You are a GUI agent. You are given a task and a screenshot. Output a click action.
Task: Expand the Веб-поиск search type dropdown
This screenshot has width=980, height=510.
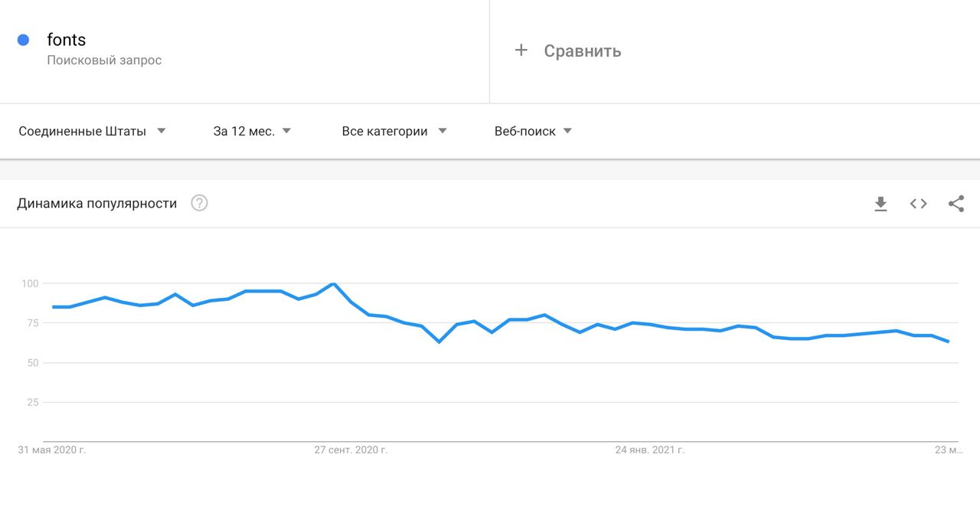pos(533,131)
